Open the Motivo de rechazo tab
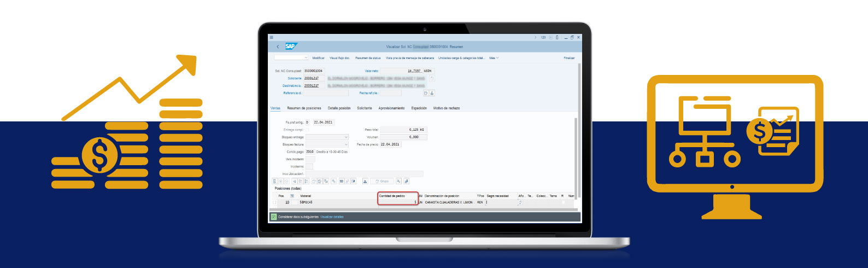 tap(446, 108)
